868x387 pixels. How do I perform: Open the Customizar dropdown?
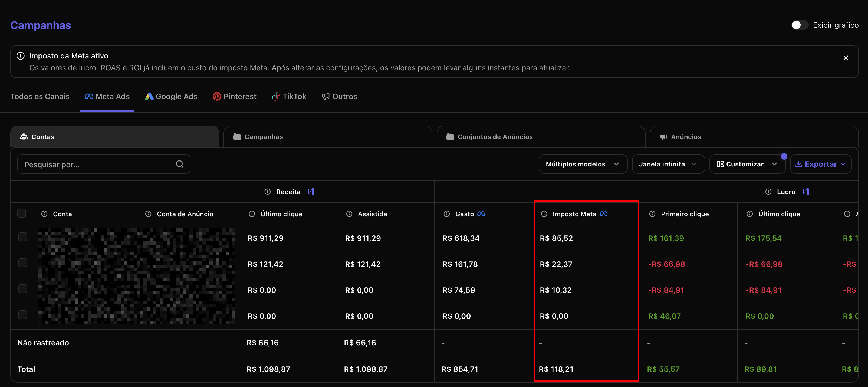click(747, 164)
